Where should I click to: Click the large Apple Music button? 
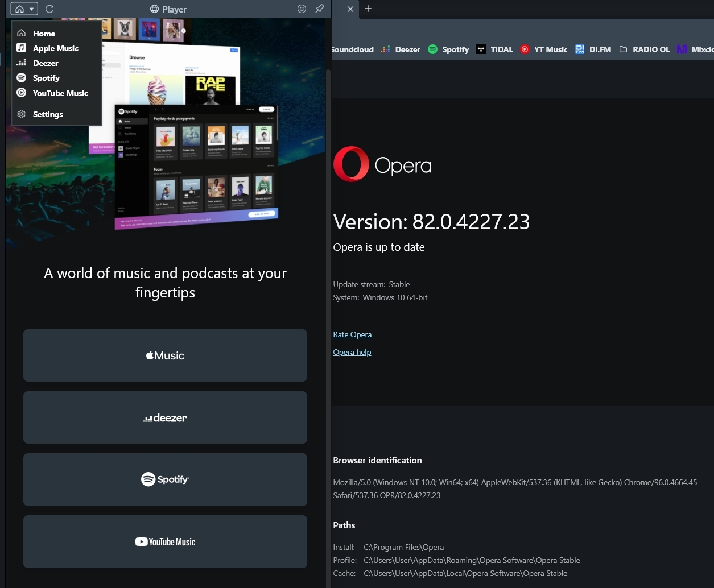tap(165, 355)
